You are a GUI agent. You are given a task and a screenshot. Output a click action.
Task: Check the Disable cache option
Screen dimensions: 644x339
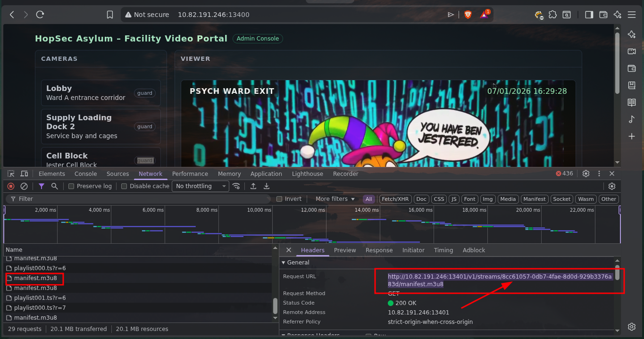pyautogui.click(x=125, y=186)
